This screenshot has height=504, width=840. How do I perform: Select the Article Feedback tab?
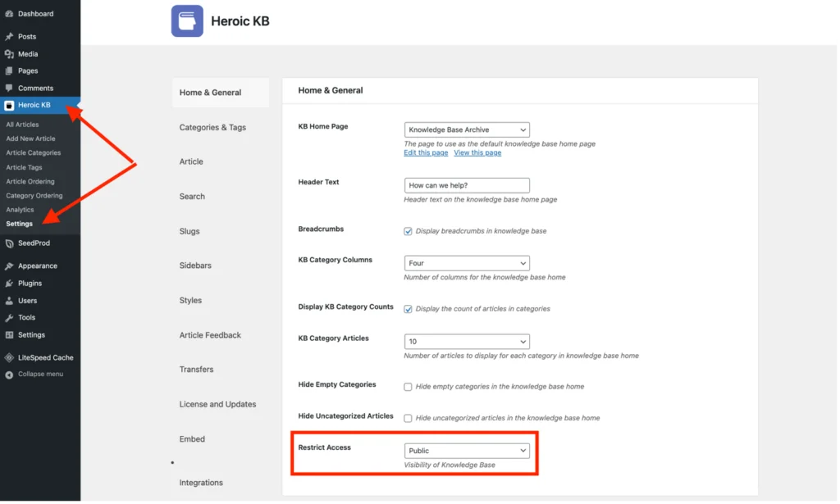(211, 336)
